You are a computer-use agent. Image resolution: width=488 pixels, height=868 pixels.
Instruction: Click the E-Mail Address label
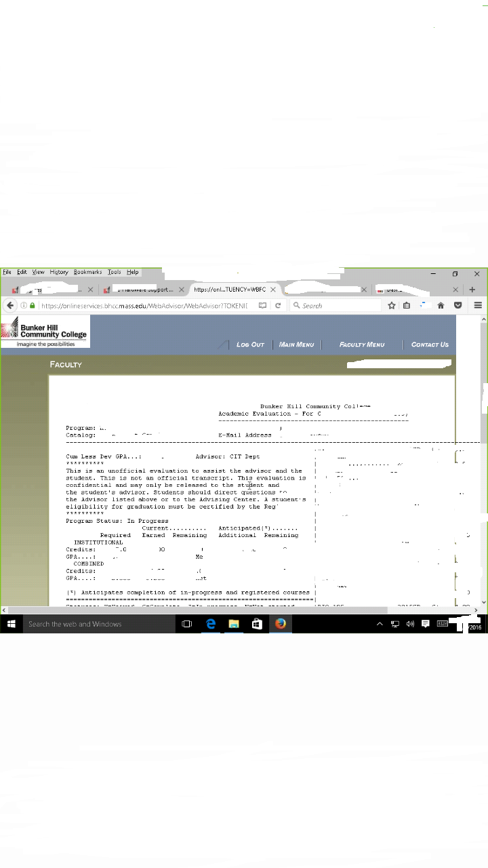245,435
